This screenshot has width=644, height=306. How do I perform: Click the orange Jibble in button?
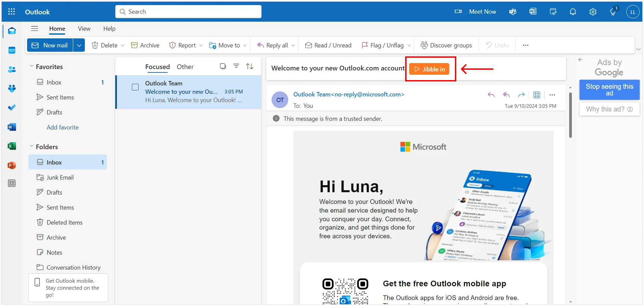429,69
